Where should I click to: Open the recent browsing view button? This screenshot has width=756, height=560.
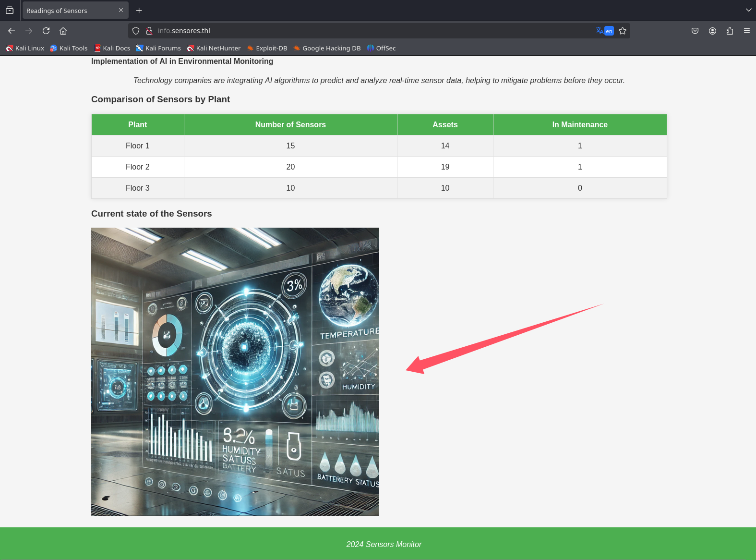tap(10, 10)
